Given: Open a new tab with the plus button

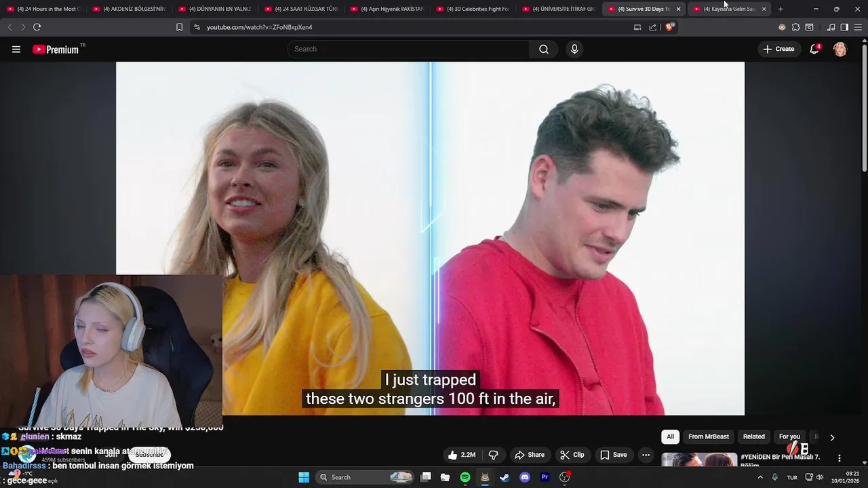Looking at the screenshot, I should 781,9.
